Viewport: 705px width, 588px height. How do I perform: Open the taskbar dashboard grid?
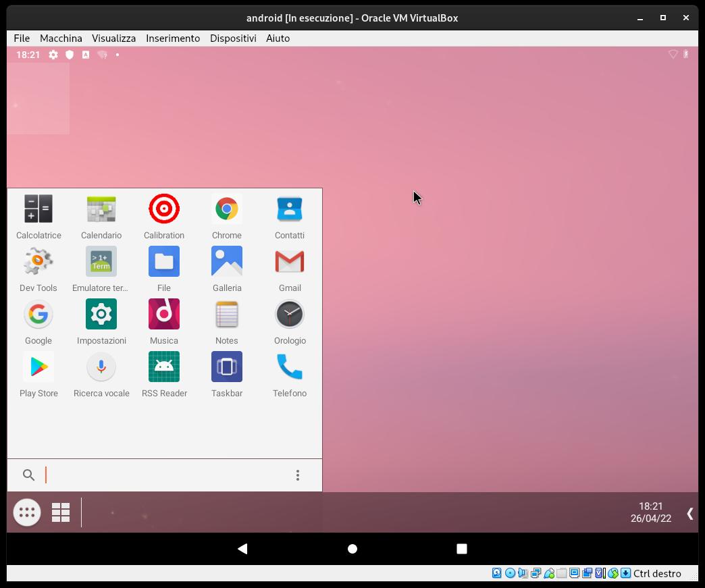pos(61,512)
